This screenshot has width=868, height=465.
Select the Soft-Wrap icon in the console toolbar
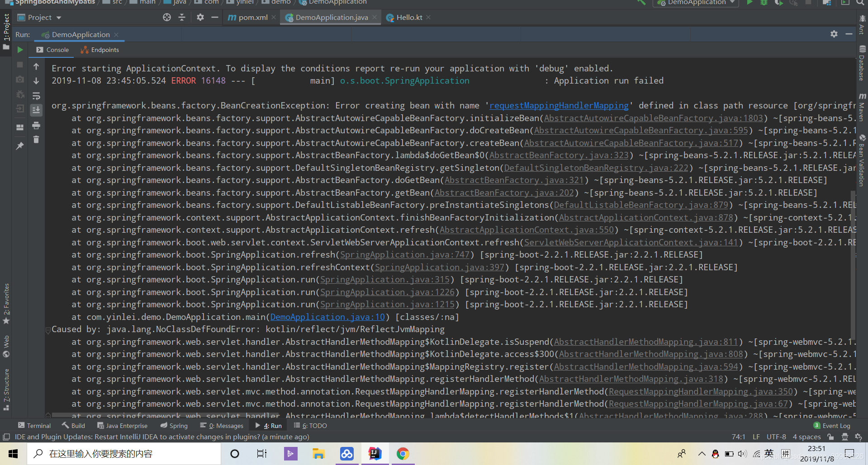point(36,95)
